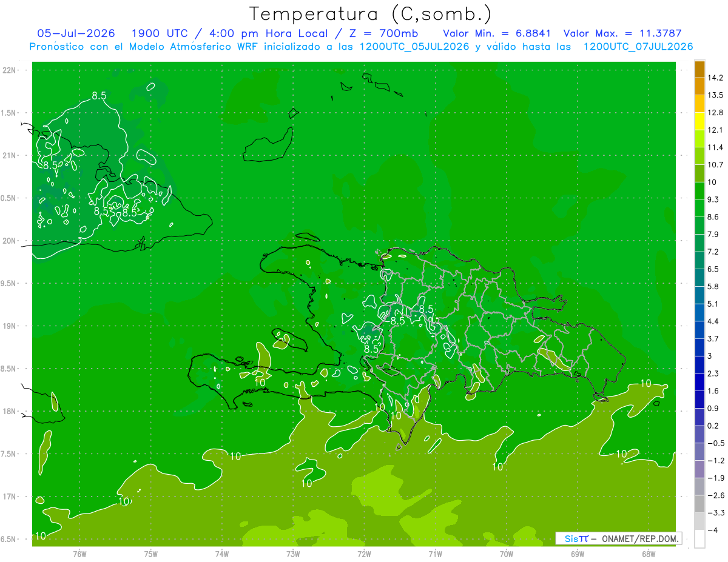Click the "73W" longitude axis label

point(293,554)
